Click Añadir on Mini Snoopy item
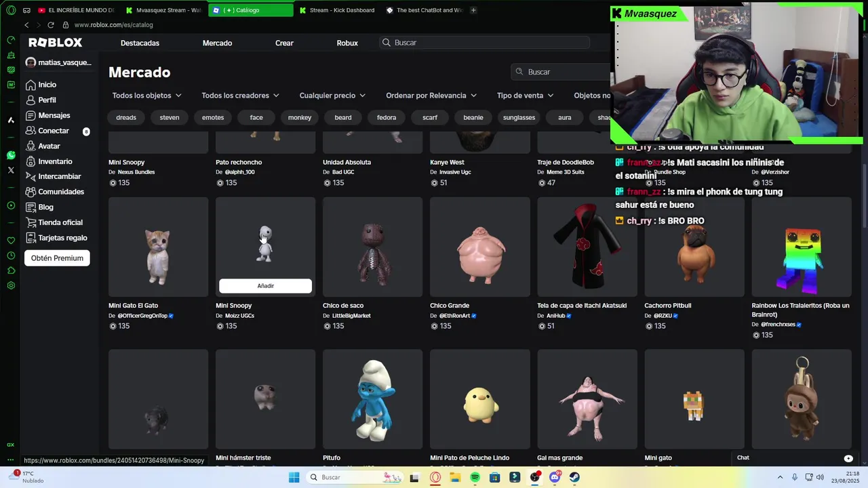Viewport: 868px width, 488px height. (265, 286)
